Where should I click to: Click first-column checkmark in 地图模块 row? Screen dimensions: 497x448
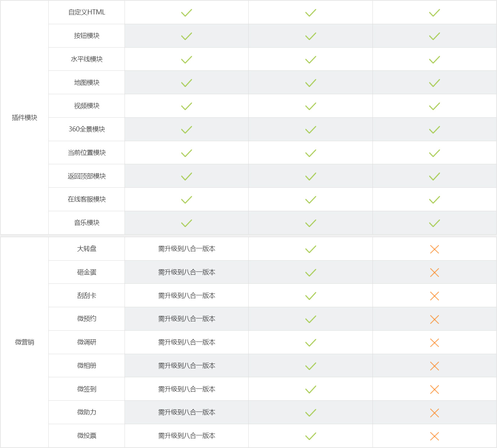[187, 83]
